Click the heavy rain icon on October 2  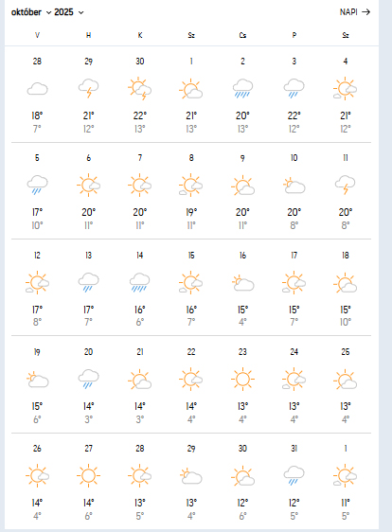click(242, 89)
